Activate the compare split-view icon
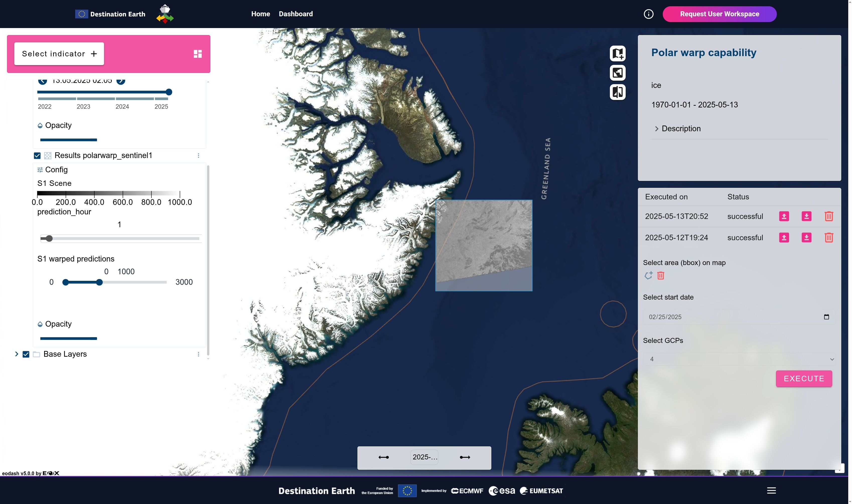The width and height of the screenshot is (852, 504). point(617,92)
